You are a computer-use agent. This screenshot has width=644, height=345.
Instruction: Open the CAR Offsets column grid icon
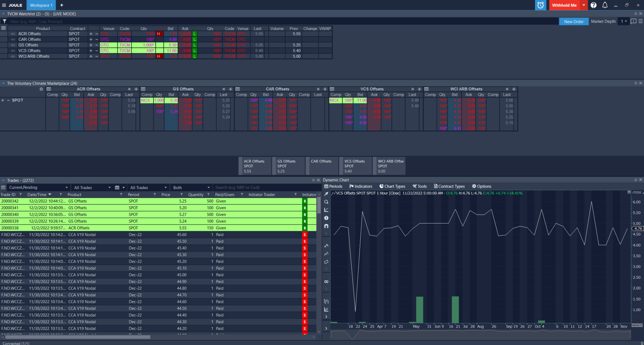pyautogui.click(x=237, y=89)
